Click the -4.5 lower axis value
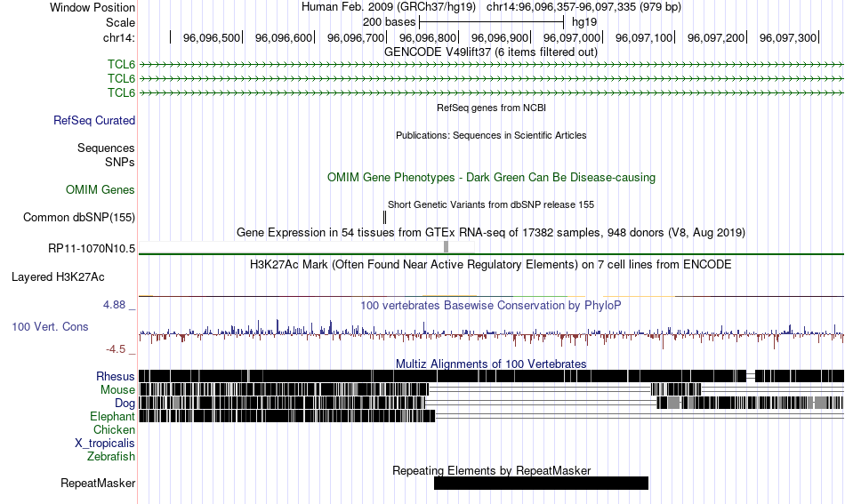Image resolution: width=845 pixels, height=504 pixels. tap(116, 349)
